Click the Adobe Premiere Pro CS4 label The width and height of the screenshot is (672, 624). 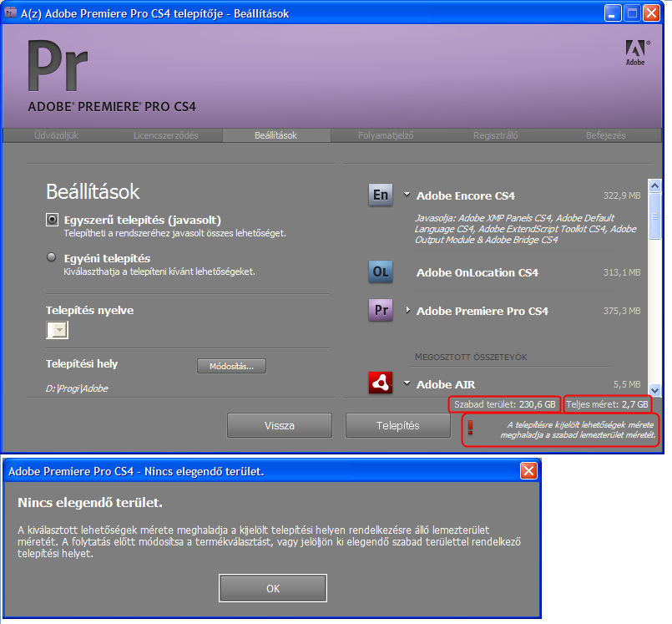483,311
